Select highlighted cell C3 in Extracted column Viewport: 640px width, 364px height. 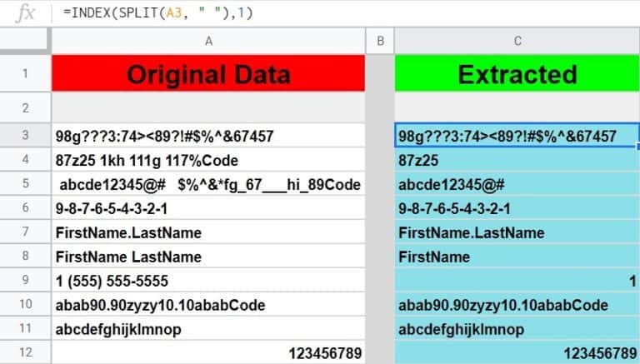pos(517,135)
